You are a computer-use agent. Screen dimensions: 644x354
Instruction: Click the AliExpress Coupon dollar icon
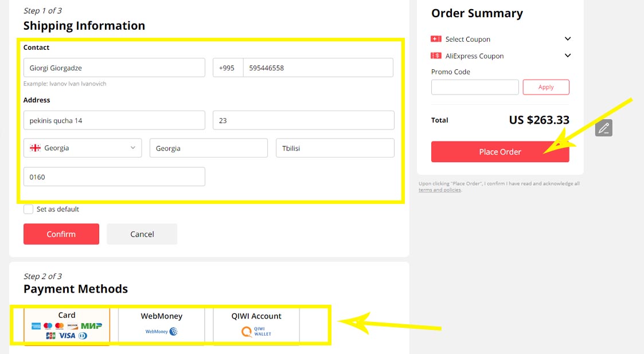pos(436,56)
